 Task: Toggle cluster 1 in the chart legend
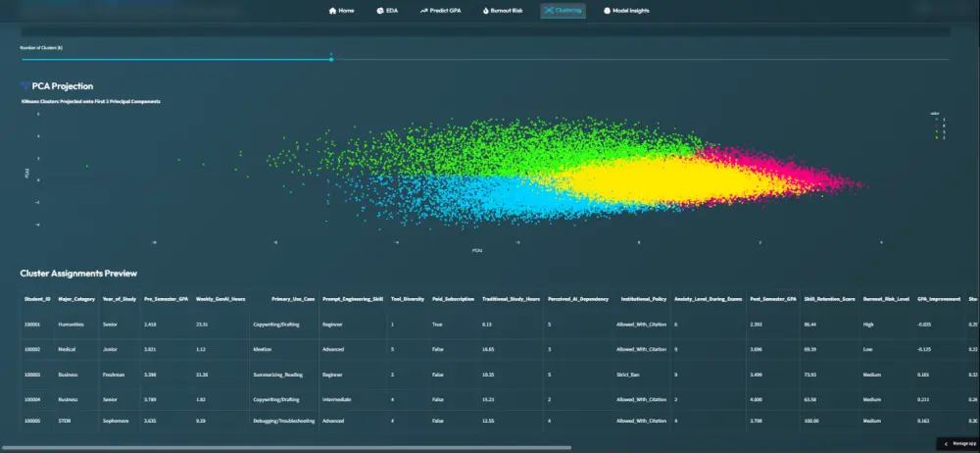[939, 119]
